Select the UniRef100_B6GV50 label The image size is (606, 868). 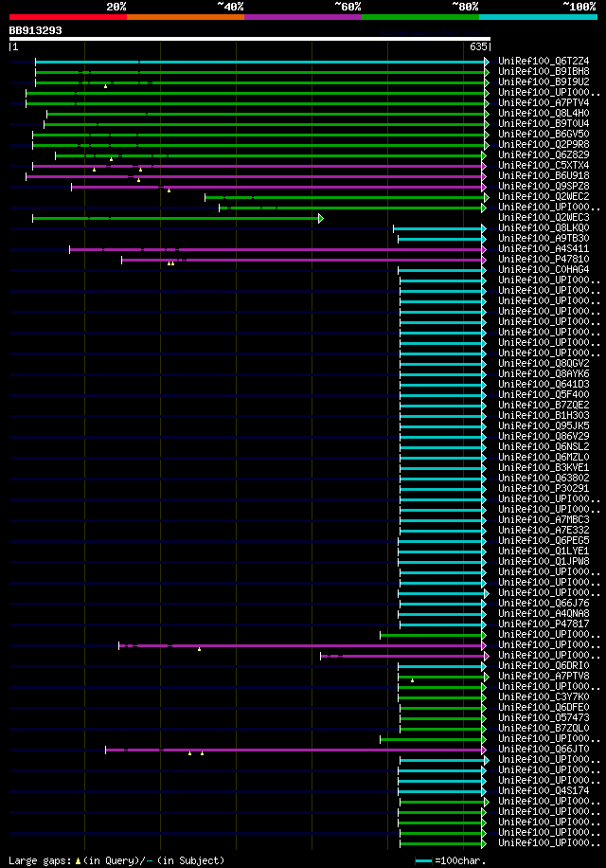pyautogui.click(x=544, y=134)
